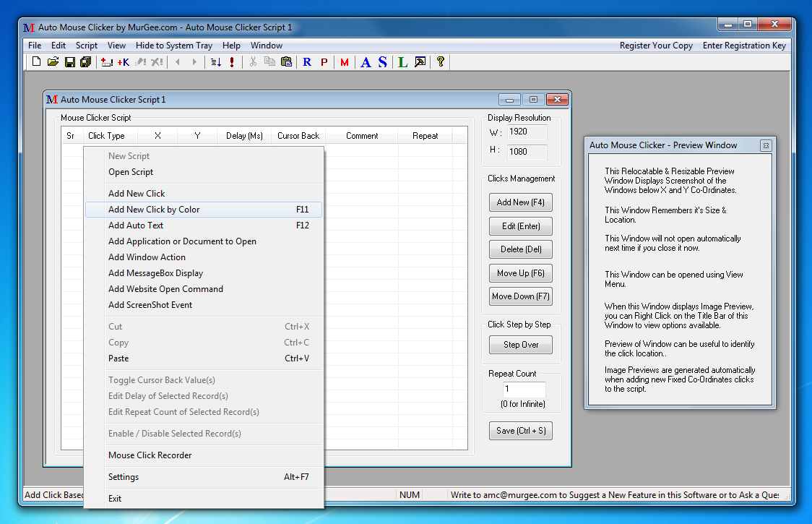
Task: Click the red M toolbar icon
Action: (x=345, y=61)
